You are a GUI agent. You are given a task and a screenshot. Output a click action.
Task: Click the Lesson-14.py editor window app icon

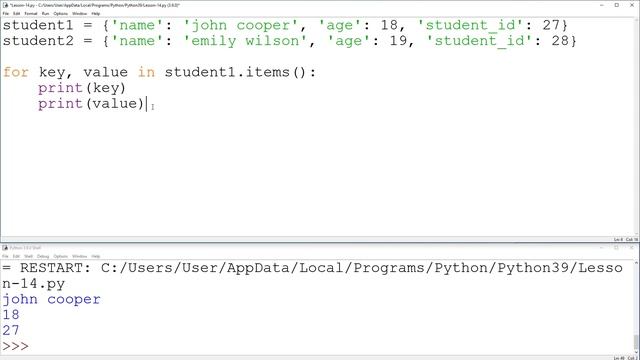coord(5,5)
